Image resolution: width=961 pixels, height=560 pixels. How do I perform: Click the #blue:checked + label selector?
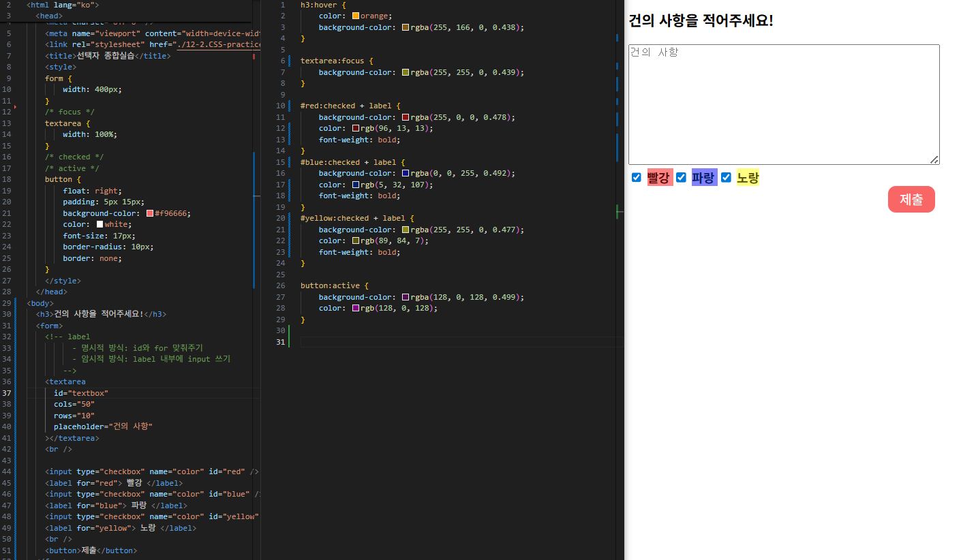pyautogui.click(x=352, y=162)
